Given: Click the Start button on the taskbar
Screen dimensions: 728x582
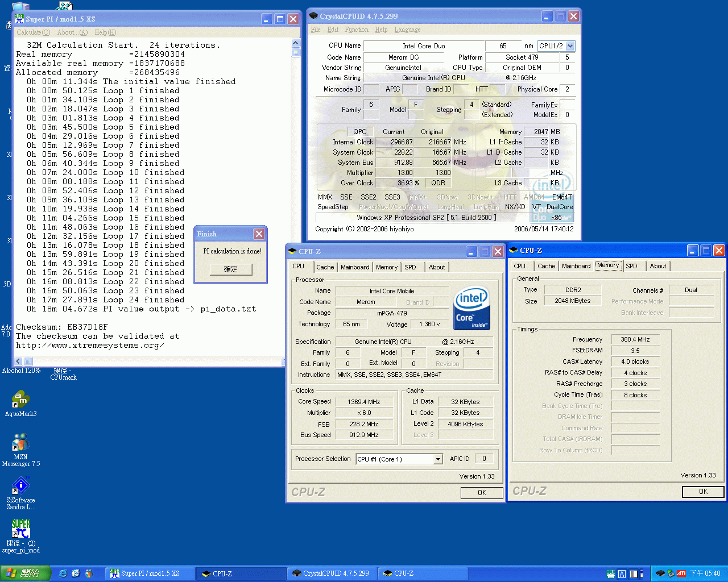Looking at the screenshot, I should pos(26,573).
